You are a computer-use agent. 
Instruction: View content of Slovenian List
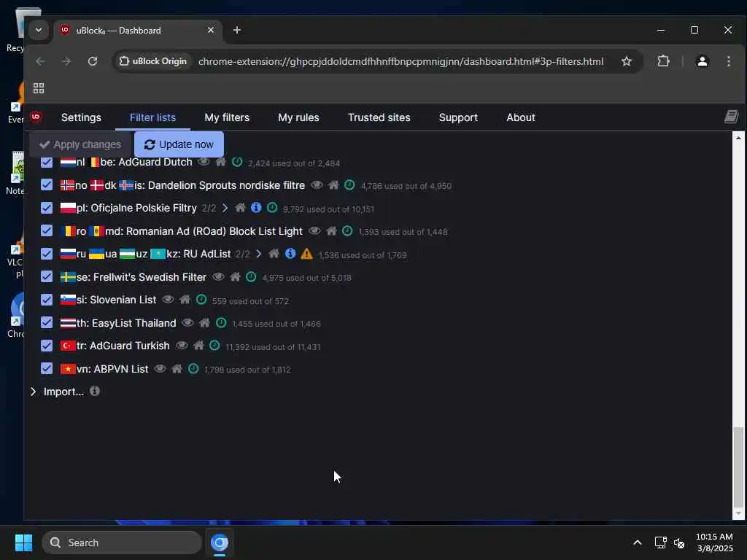(x=168, y=300)
